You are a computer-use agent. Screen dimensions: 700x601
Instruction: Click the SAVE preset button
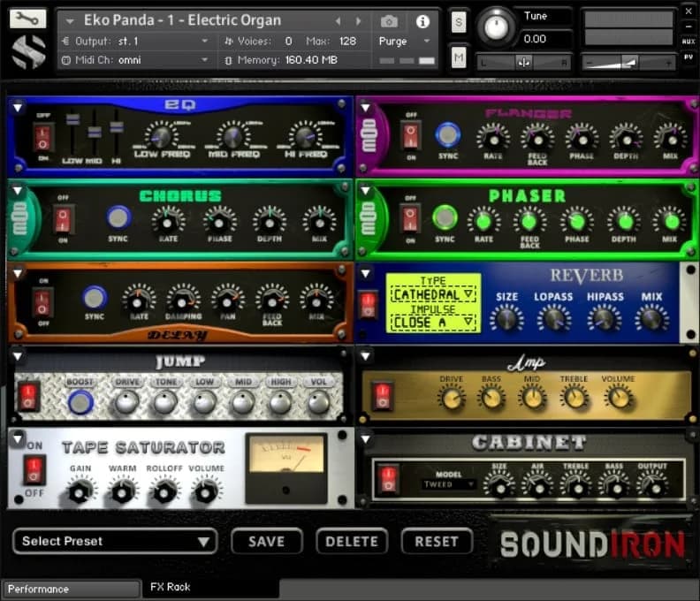pos(266,541)
